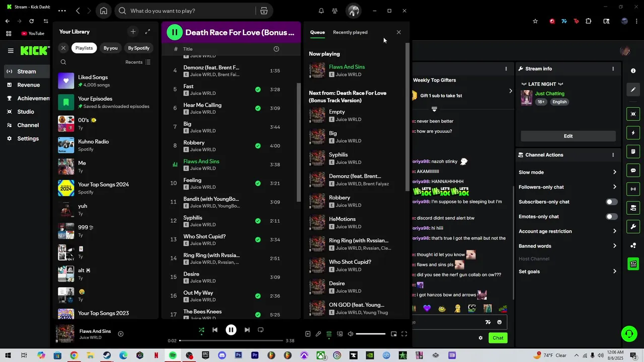The width and height of the screenshot is (644, 362).
Task: Enable repeat in Spotify player bar
Action: coord(261,330)
